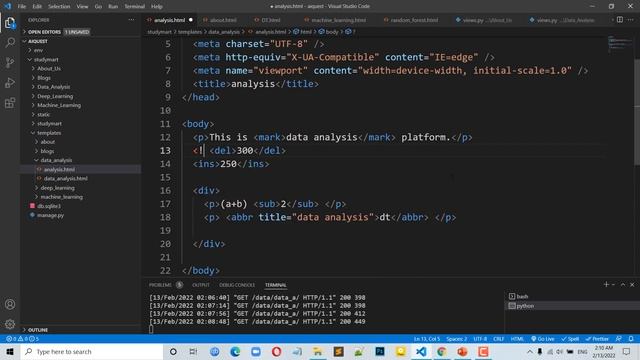640x360 pixels.
Task: Open editor more actions ellipsis
Action: (631, 20)
